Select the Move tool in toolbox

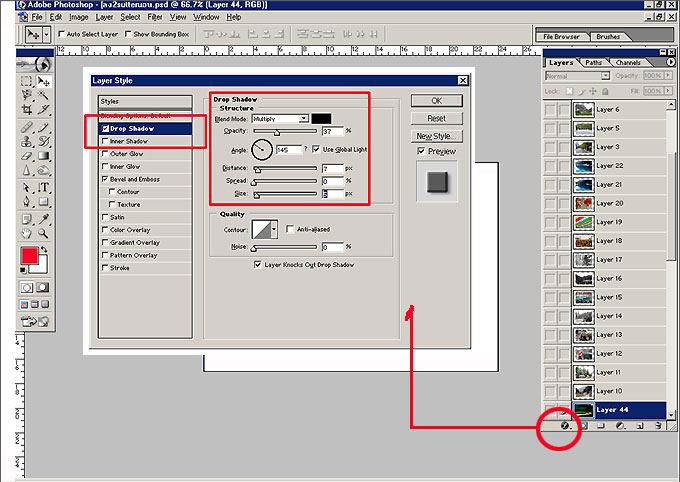[44, 82]
